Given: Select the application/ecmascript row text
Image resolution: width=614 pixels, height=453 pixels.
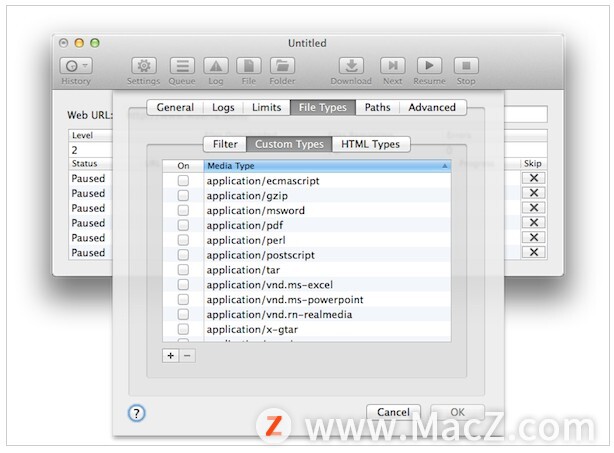Looking at the screenshot, I should (x=263, y=181).
